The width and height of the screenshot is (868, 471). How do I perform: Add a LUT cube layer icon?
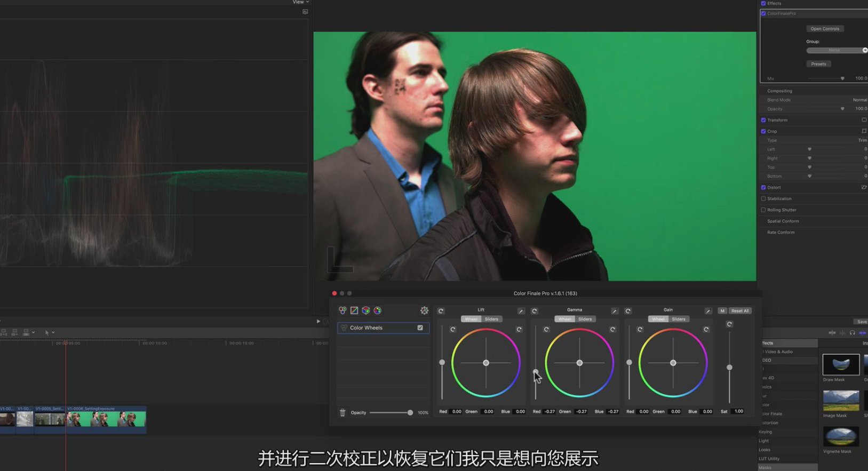pos(366,310)
